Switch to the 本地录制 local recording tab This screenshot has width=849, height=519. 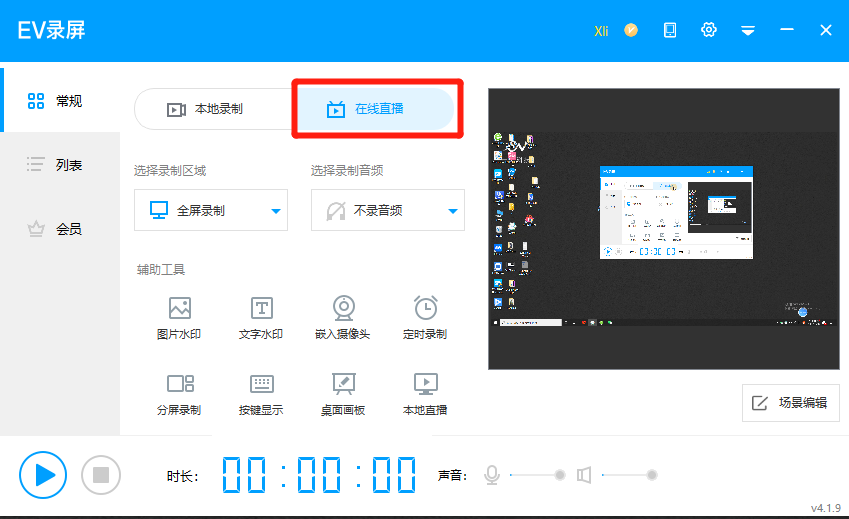coord(213,109)
